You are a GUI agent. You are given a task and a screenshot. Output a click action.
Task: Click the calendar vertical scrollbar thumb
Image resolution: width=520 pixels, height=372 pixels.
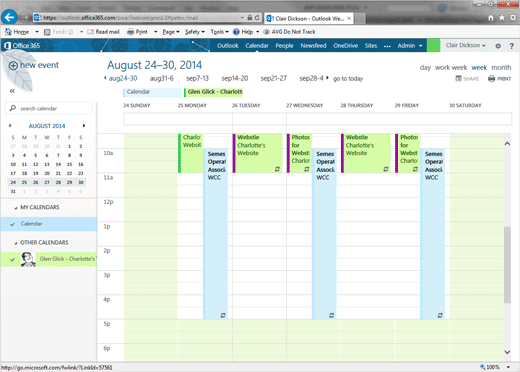click(507, 265)
